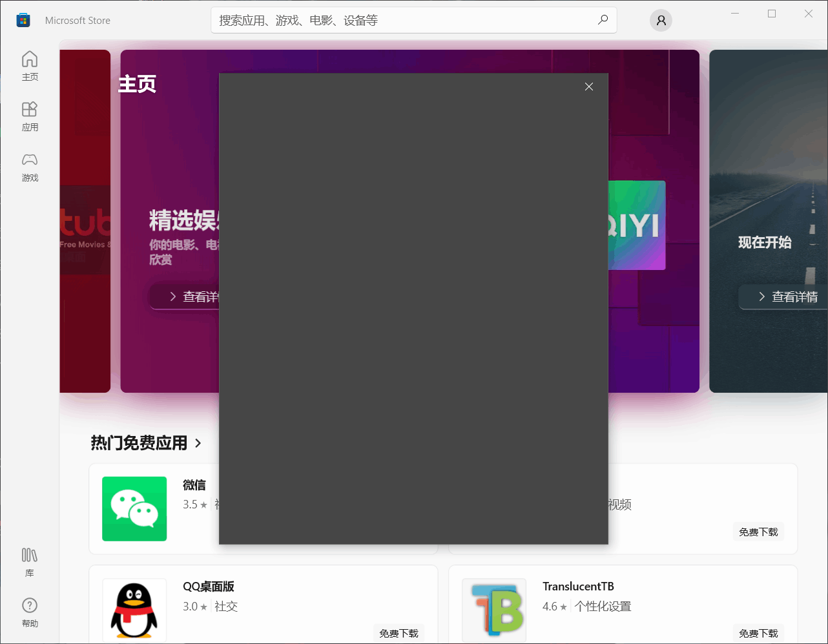Open the QQ桌面版 penguin icon
This screenshot has width=828, height=644.
tap(134, 610)
